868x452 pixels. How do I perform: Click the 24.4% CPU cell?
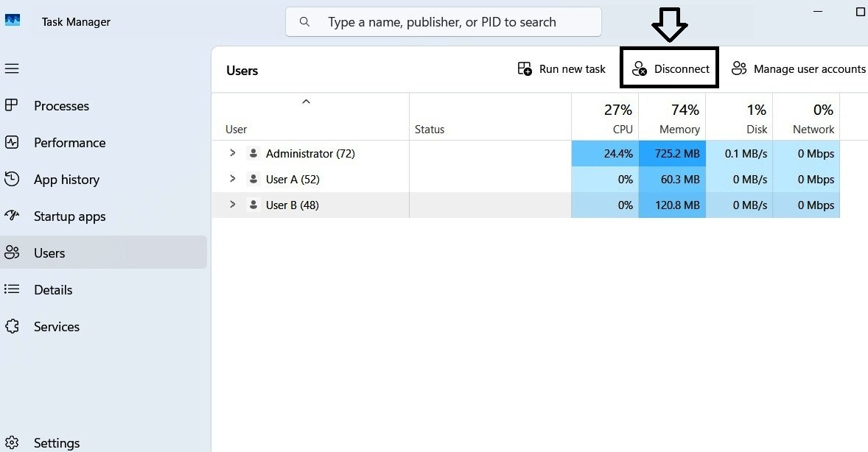[605, 153]
